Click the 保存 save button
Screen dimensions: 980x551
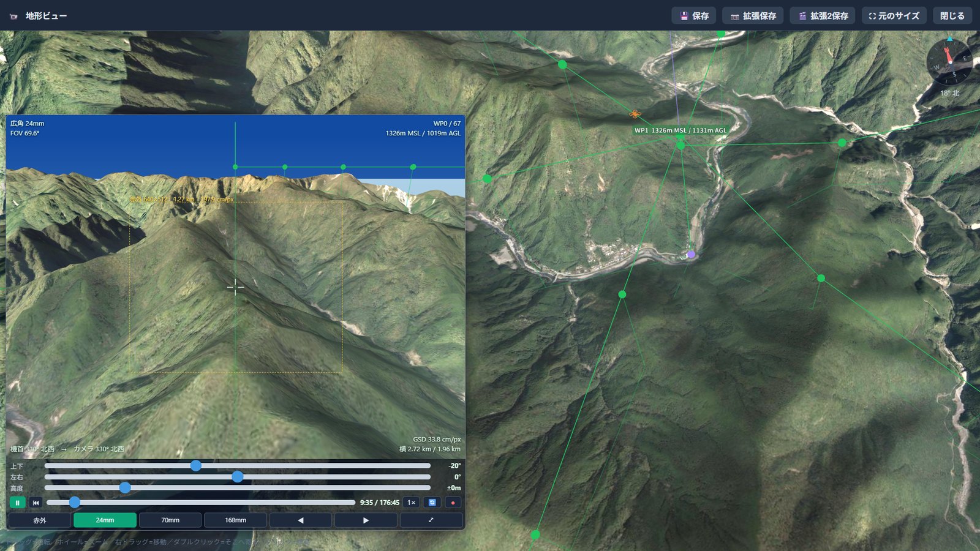point(695,16)
